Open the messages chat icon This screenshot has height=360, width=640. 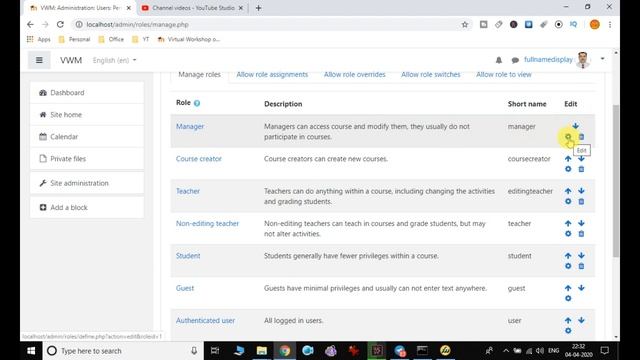tap(515, 60)
